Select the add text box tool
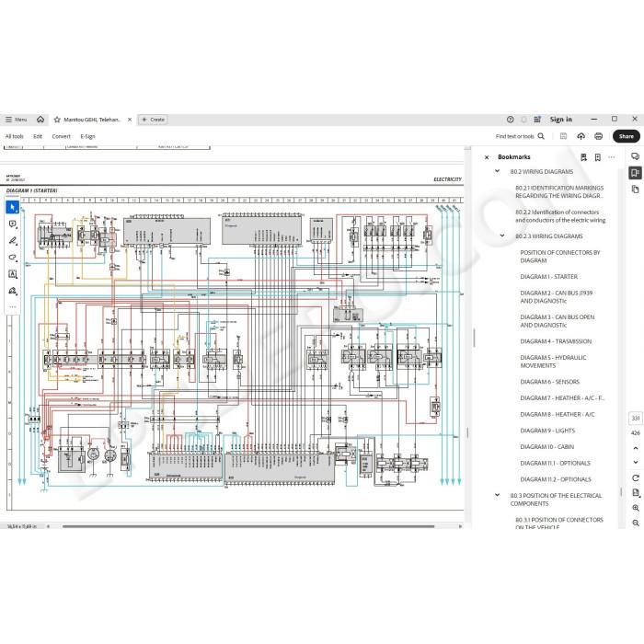Image resolution: width=644 pixels, height=644 pixels. pos(12,274)
